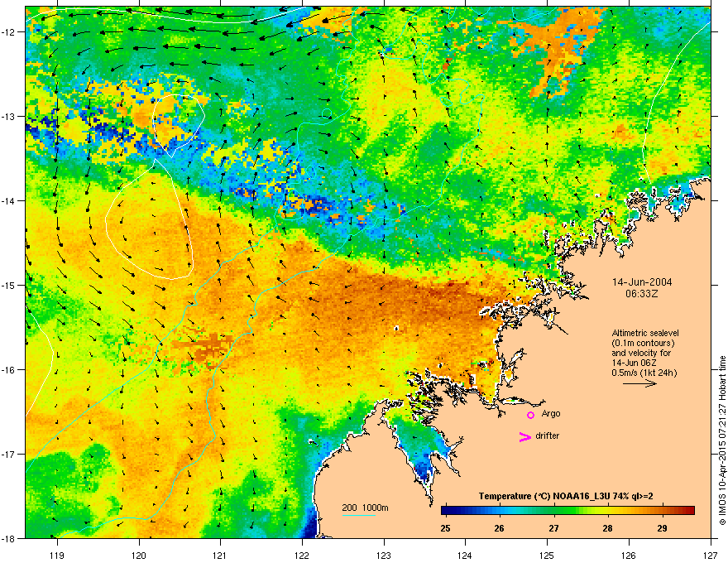Click the '14-Jun-2004' date label

(x=642, y=282)
